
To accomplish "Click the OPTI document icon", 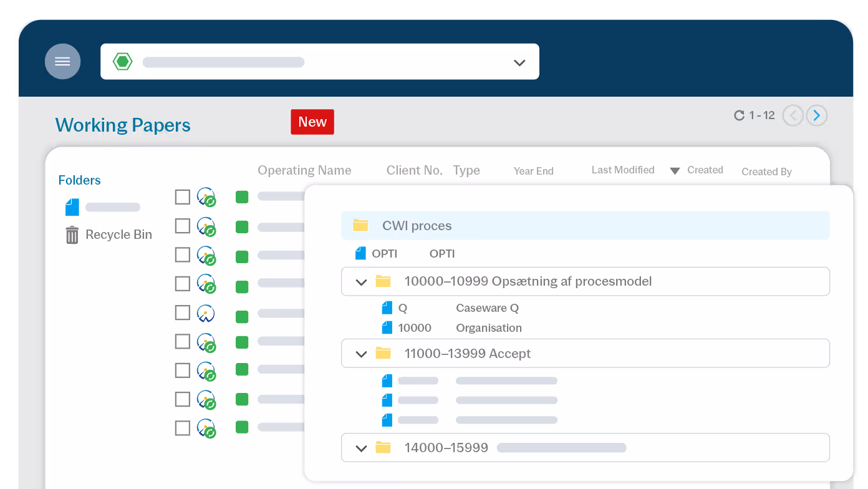I will 360,253.
